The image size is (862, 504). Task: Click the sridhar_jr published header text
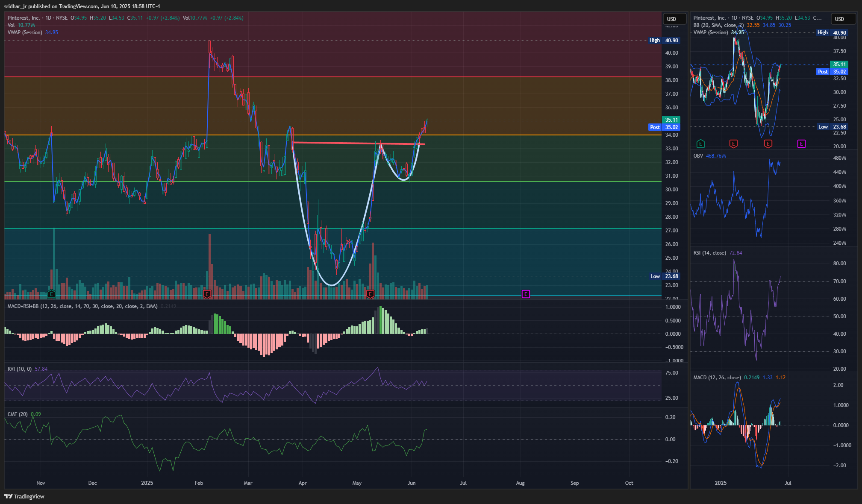[82, 6]
